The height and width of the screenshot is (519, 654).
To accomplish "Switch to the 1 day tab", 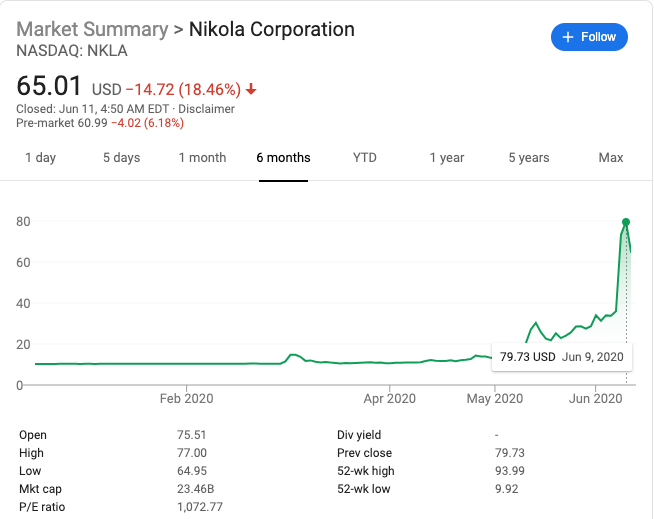I will tap(40, 157).
